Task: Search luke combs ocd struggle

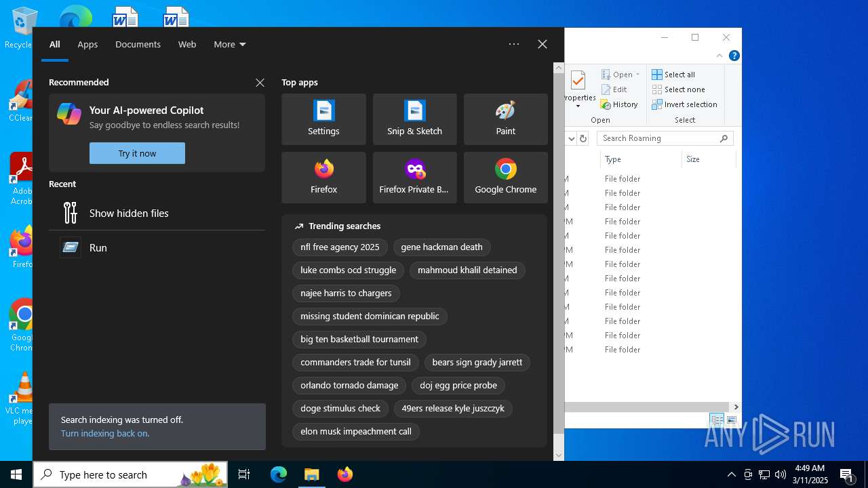Action: point(348,270)
